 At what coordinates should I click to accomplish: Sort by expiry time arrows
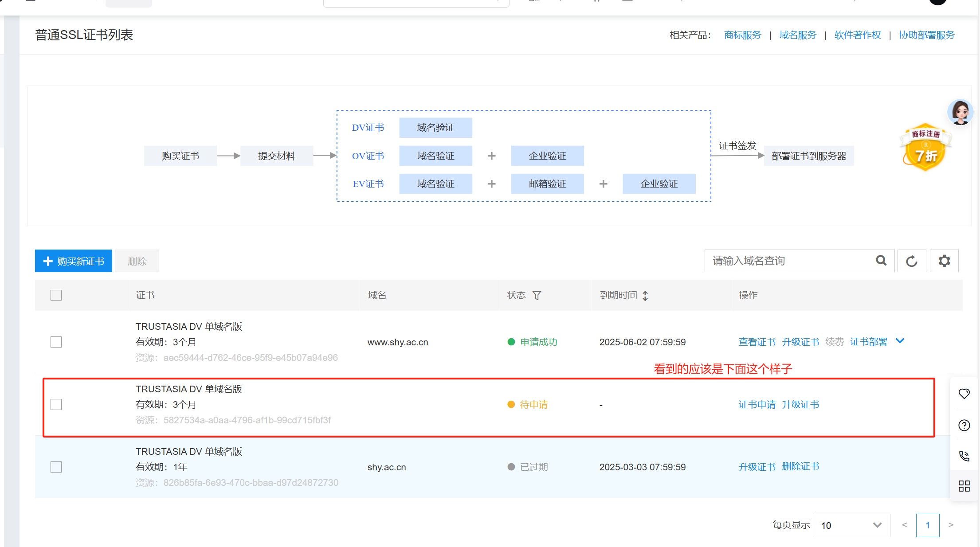(x=645, y=296)
